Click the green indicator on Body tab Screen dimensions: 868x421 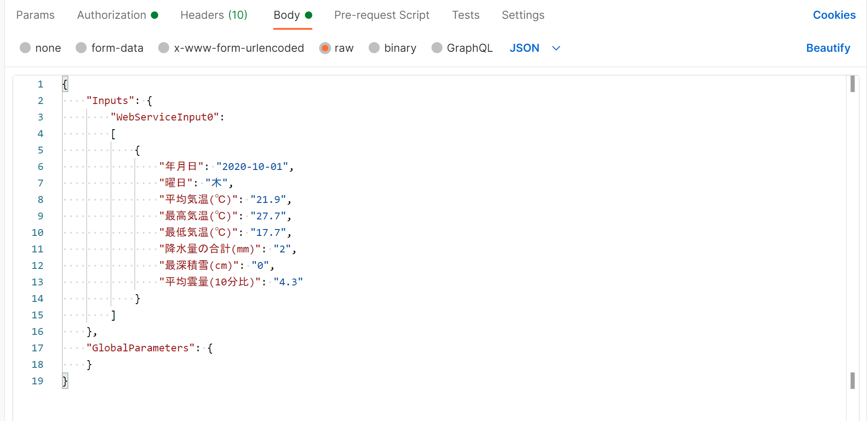[309, 15]
